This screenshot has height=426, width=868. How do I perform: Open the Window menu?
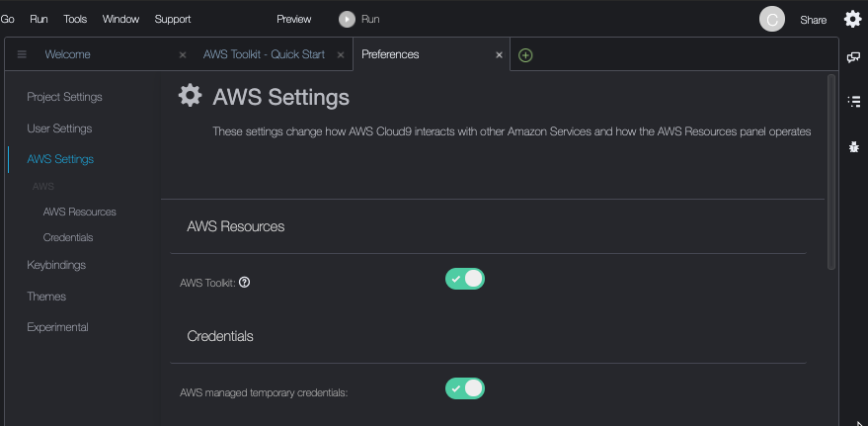(x=120, y=19)
